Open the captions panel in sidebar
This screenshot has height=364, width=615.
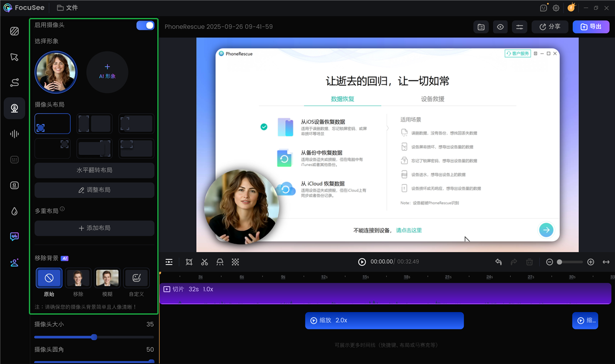pos(15,159)
